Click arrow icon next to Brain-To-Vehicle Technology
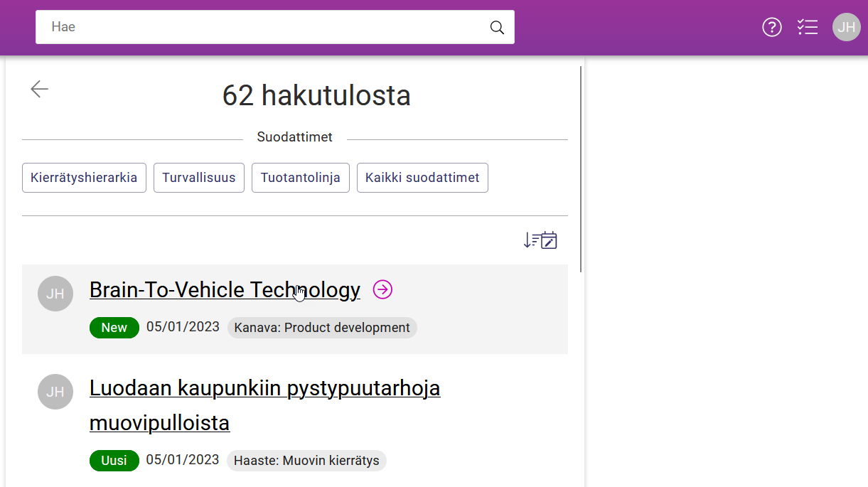 [382, 289]
